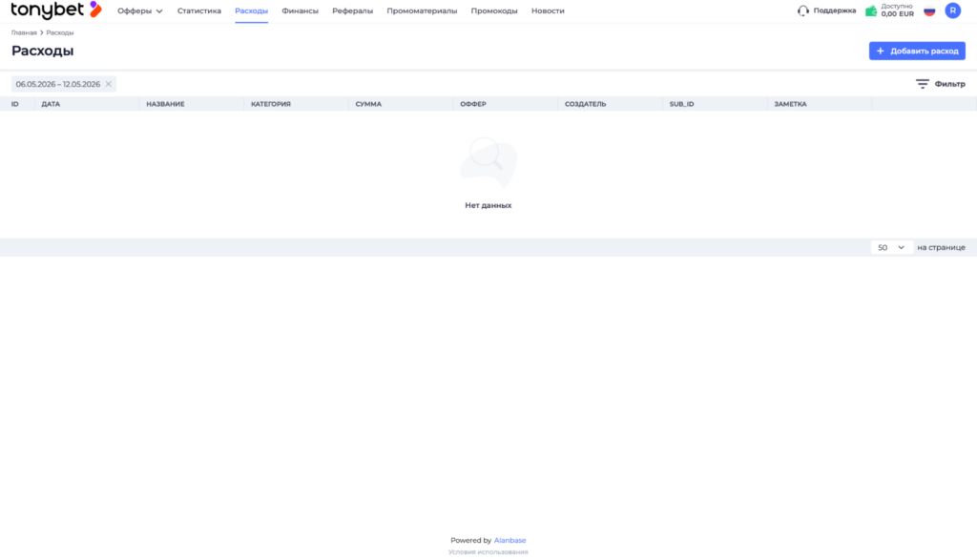
Task: Expand the 50 per page dropdown
Action: (x=892, y=247)
